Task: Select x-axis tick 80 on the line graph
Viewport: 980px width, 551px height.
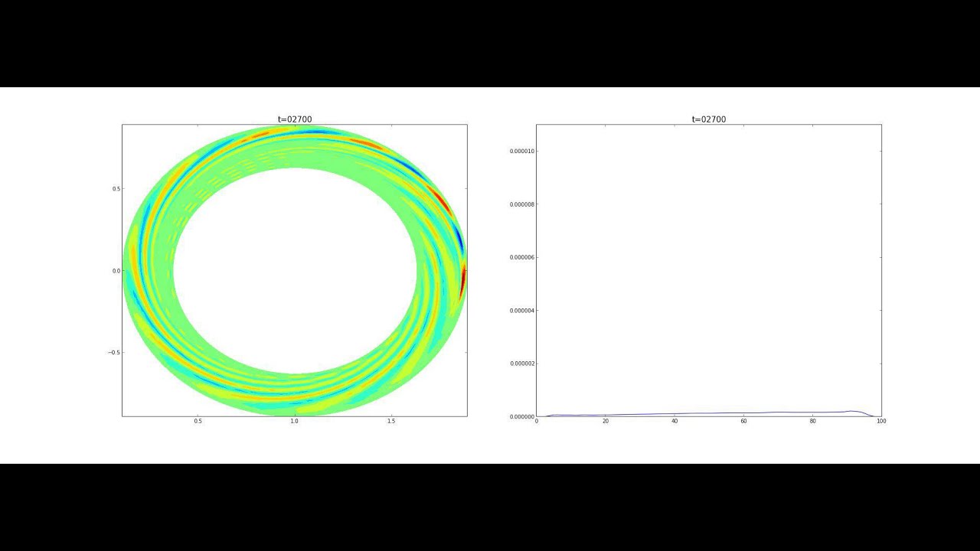Action: click(x=812, y=422)
